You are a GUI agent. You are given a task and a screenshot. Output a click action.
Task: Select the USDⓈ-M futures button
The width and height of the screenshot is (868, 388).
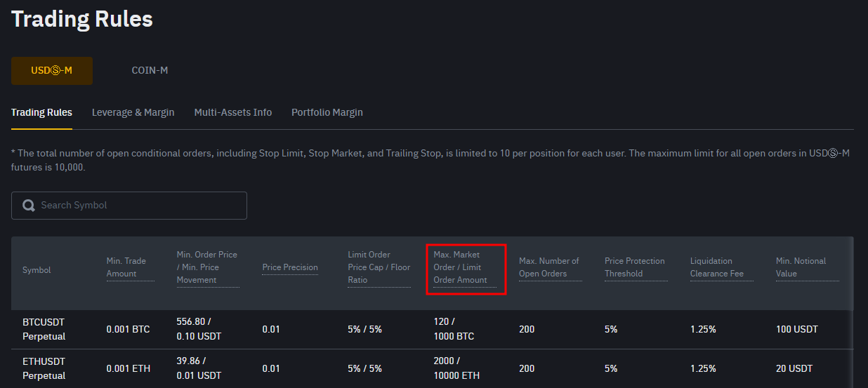click(x=52, y=71)
